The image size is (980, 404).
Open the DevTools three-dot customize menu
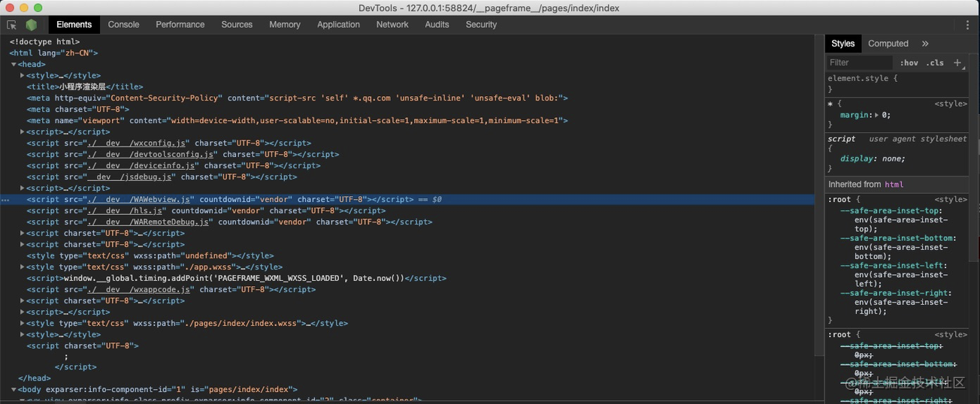[x=967, y=25]
